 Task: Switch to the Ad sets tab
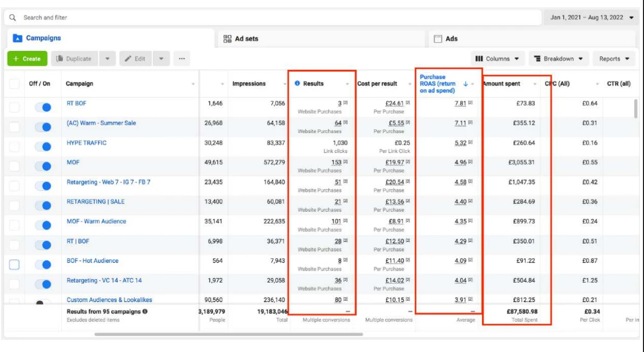(247, 39)
